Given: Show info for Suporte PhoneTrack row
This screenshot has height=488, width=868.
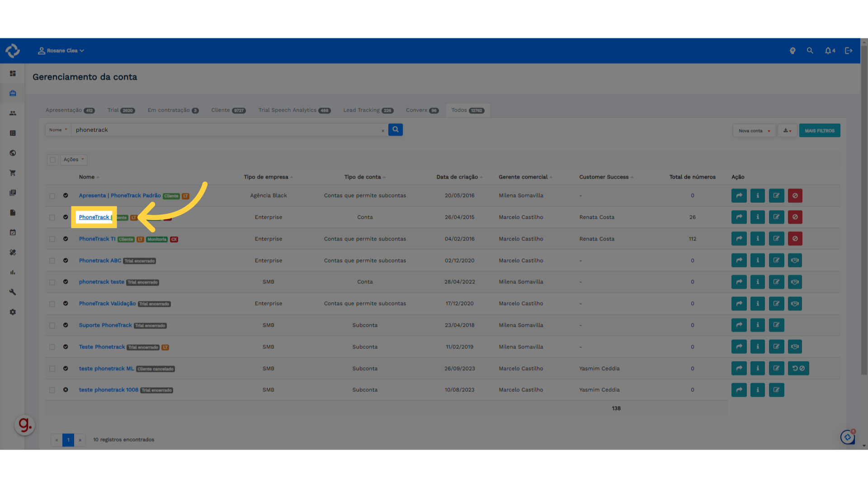Looking at the screenshot, I should point(758,325).
